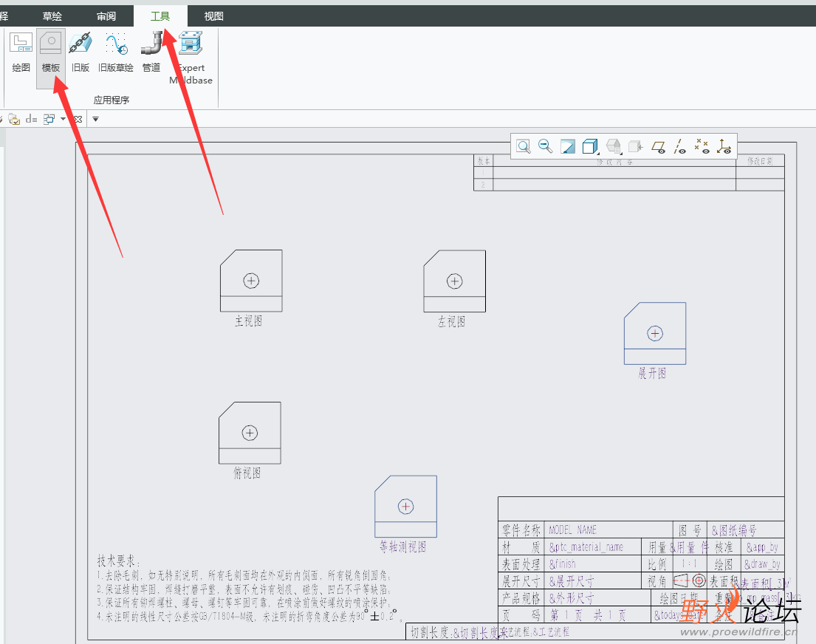The height and width of the screenshot is (644, 816).
Task: Click the zoom in magnifier icon
Action: (x=524, y=146)
